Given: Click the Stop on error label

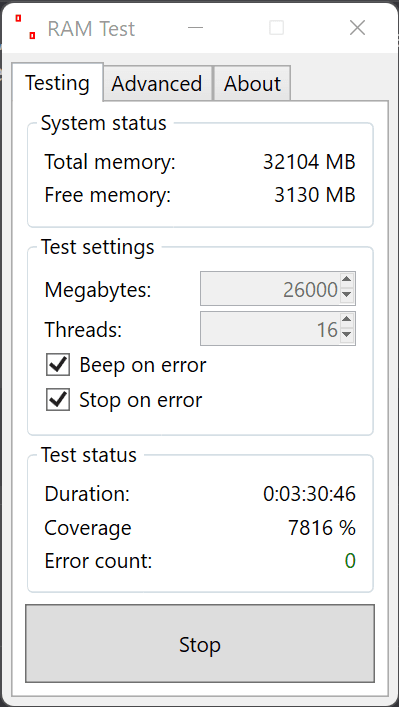Looking at the screenshot, I should pyautogui.click(x=141, y=400).
